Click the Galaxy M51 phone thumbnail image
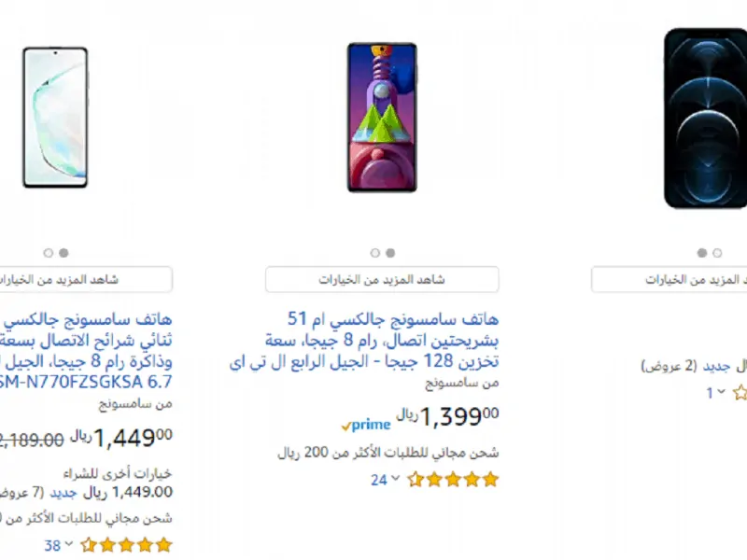Viewport: 747px width, 560px height. [x=382, y=118]
